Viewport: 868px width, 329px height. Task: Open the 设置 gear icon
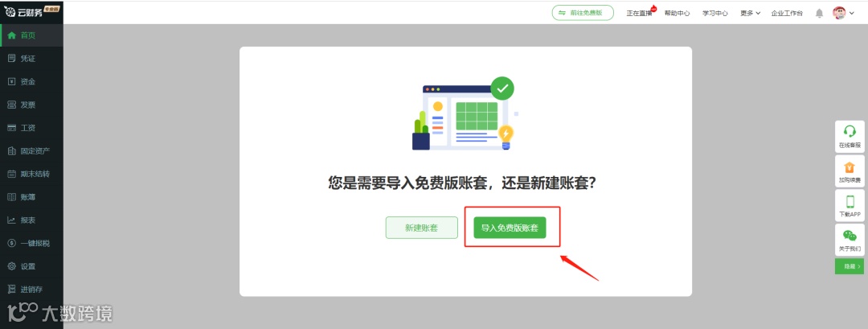coord(11,266)
